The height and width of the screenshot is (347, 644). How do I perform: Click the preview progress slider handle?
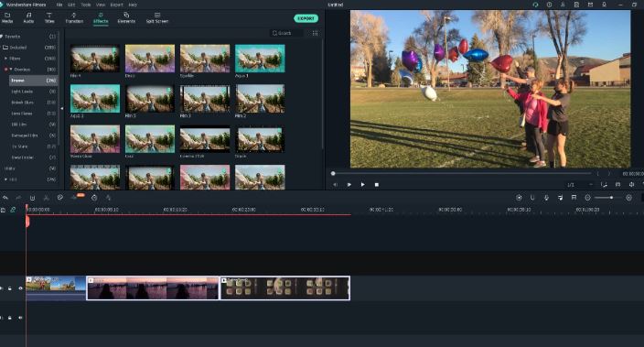point(333,174)
